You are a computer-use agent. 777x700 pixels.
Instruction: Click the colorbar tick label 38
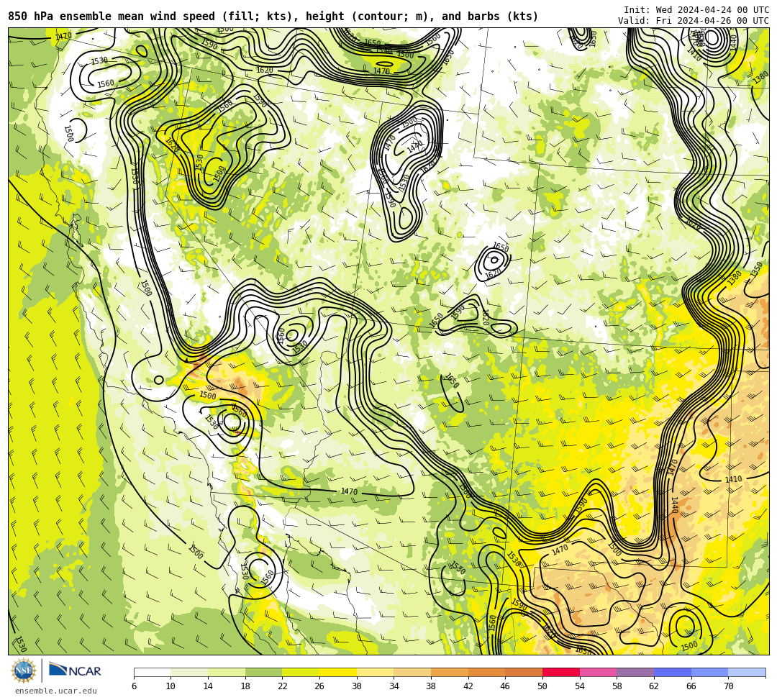431,686
